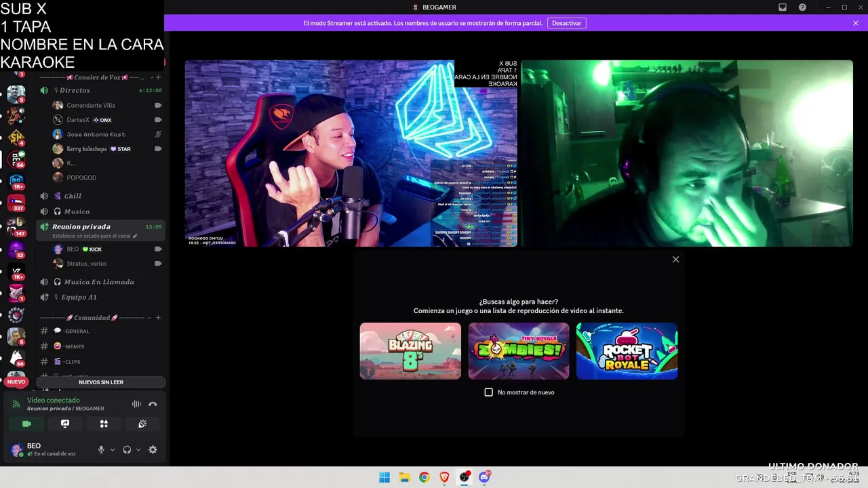Start an activity from voice panel

coord(104,424)
